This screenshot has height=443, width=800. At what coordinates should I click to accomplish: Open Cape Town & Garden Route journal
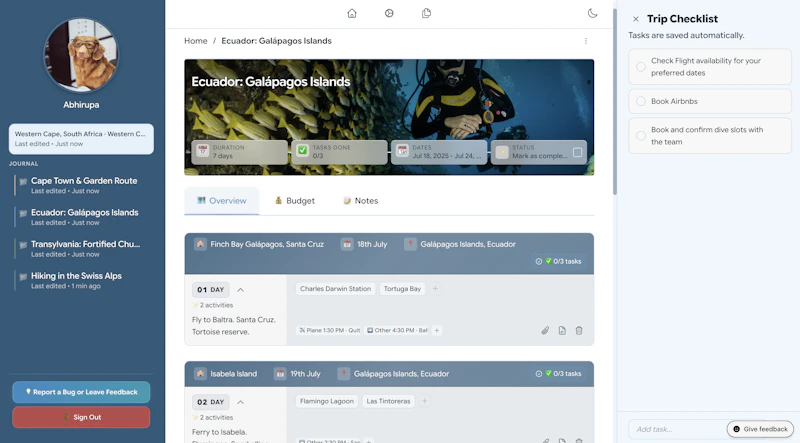click(x=84, y=185)
